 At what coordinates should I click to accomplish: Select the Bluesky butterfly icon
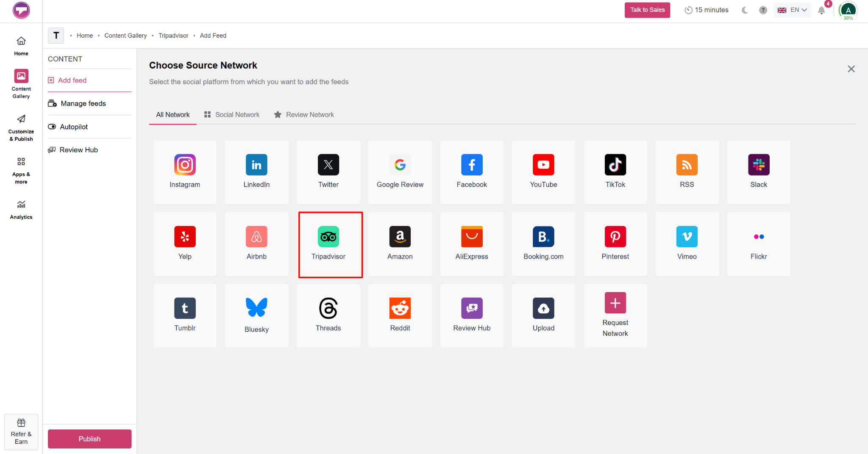256,307
